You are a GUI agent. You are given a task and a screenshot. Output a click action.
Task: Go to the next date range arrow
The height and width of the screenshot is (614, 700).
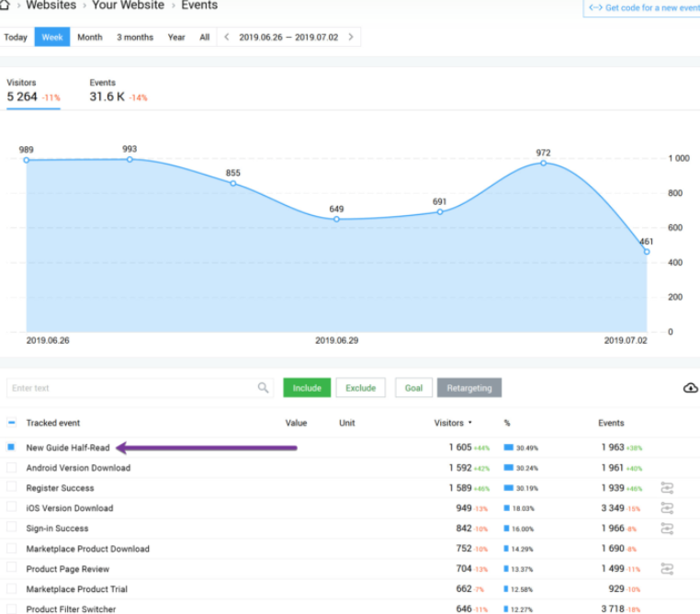[350, 38]
